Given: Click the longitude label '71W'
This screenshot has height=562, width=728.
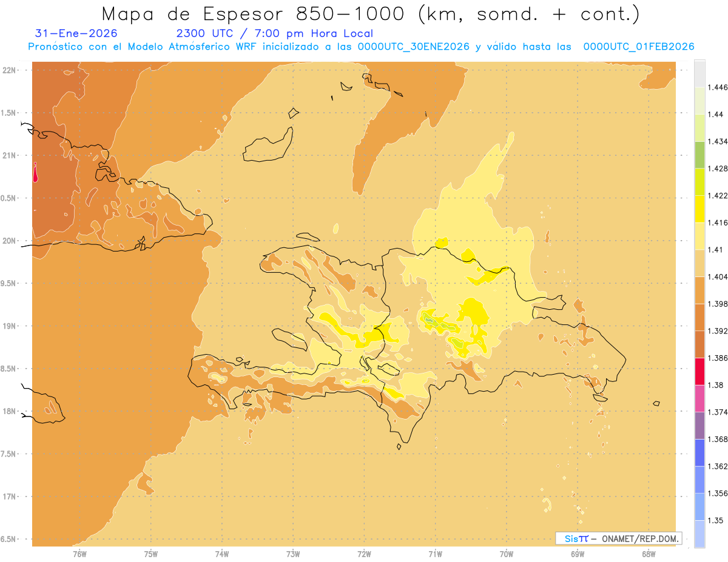Looking at the screenshot, I should tap(436, 554).
